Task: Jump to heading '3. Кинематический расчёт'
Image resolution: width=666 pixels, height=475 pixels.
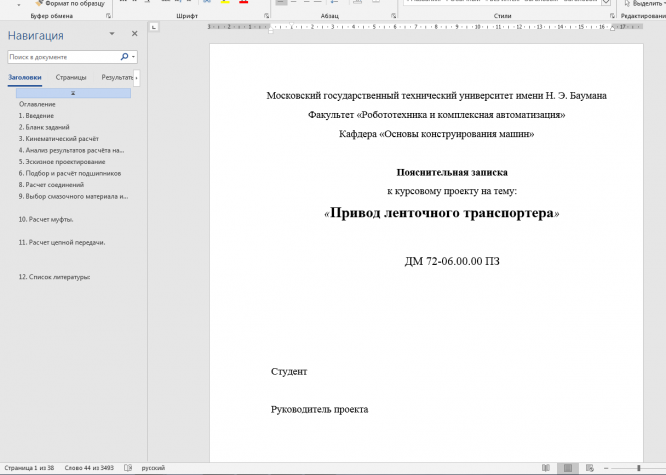Action: [58, 138]
